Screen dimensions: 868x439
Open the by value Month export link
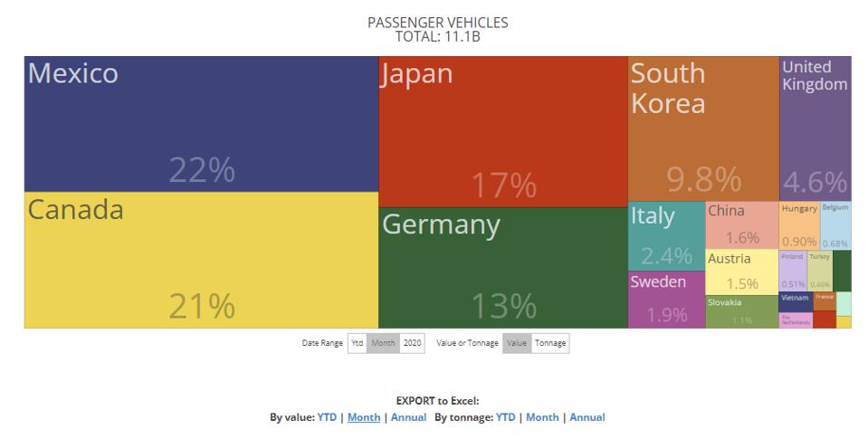[x=364, y=417]
